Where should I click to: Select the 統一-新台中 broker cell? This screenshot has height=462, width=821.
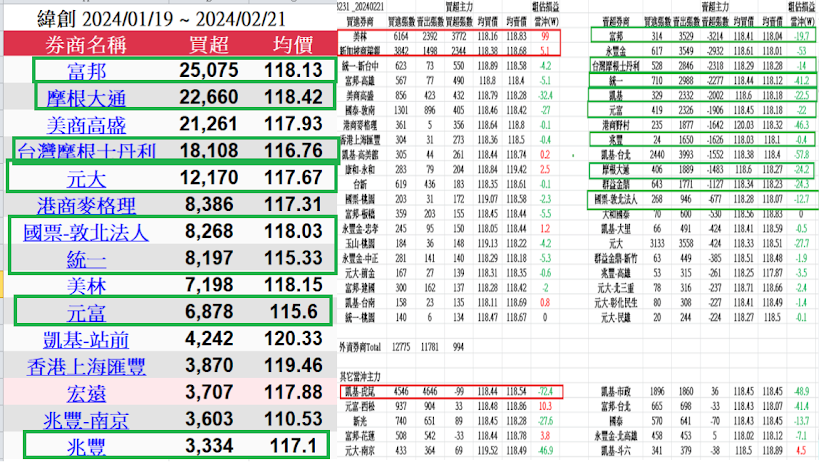pyautogui.click(x=360, y=66)
